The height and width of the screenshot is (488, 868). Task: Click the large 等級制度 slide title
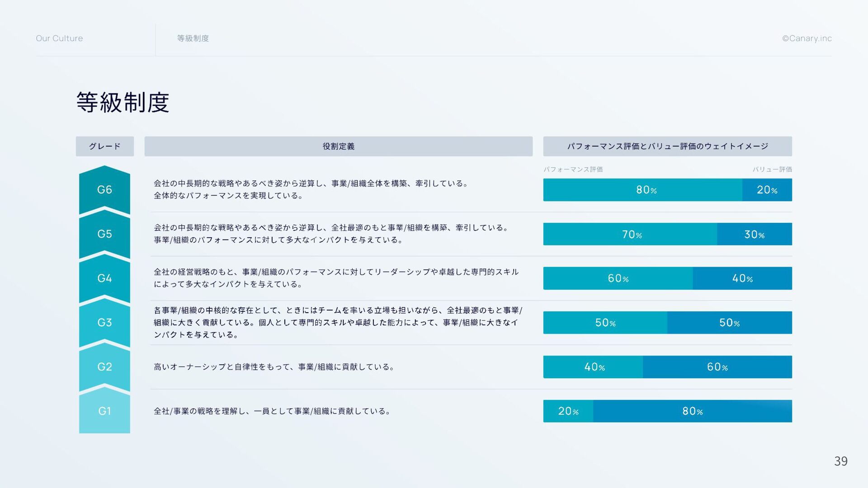pos(123,102)
